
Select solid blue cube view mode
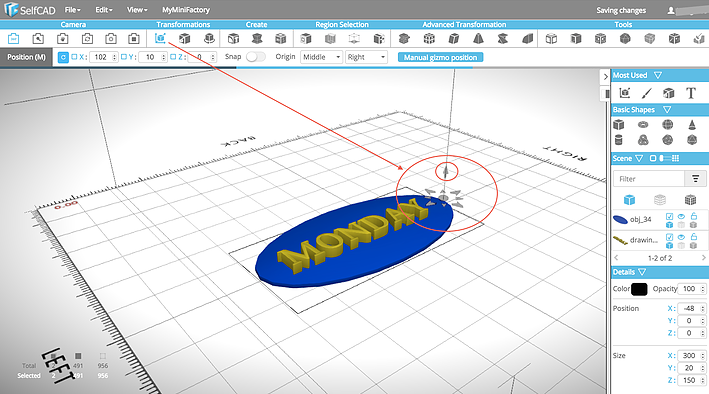[x=629, y=199]
